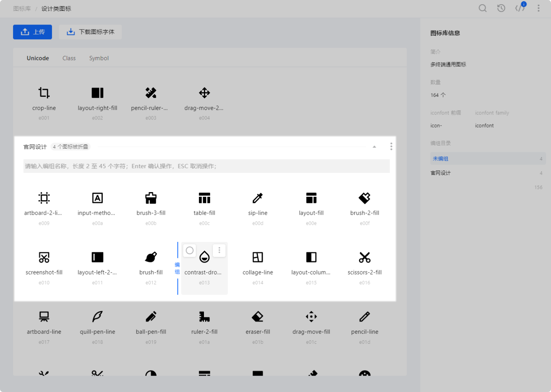This screenshot has height=392, width=551.
Task: Open 官网设计 group more options menu
Action: tap(391, 147)
